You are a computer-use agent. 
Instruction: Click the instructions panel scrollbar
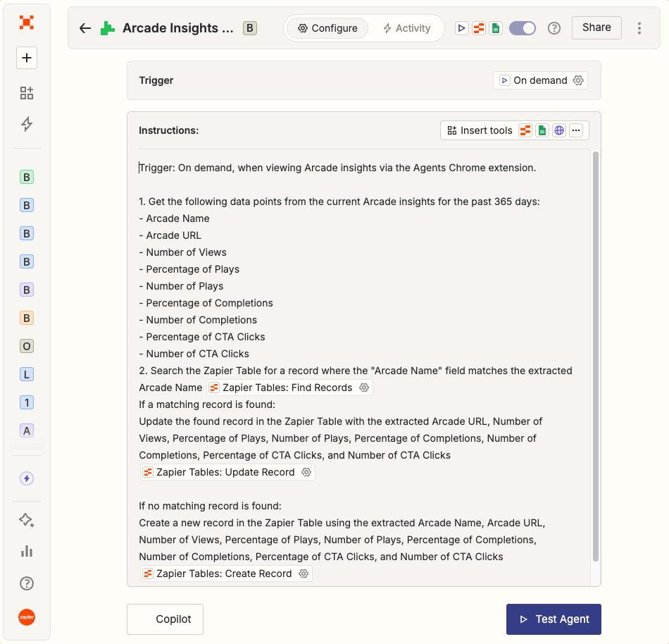pos(596,357)
